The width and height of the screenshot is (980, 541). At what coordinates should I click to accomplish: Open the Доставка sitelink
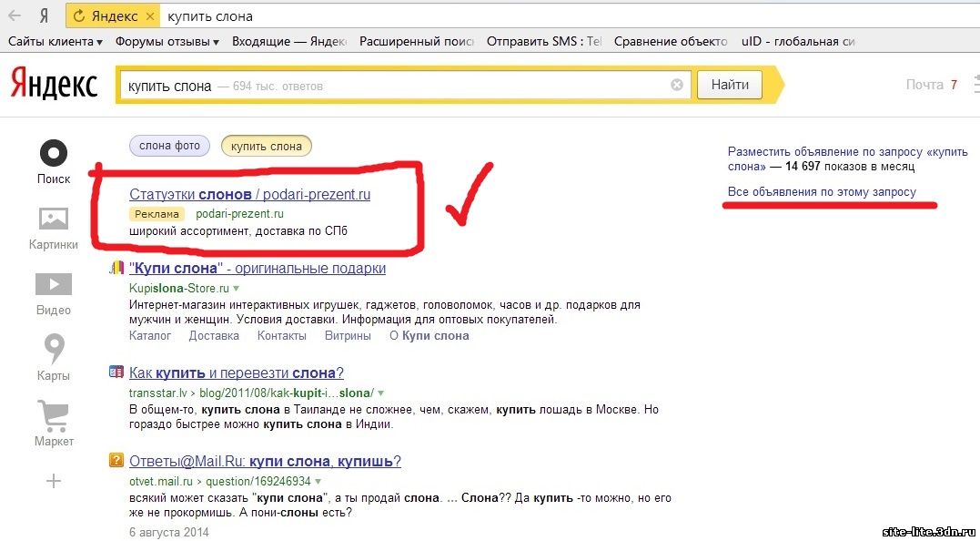[215, 336]
